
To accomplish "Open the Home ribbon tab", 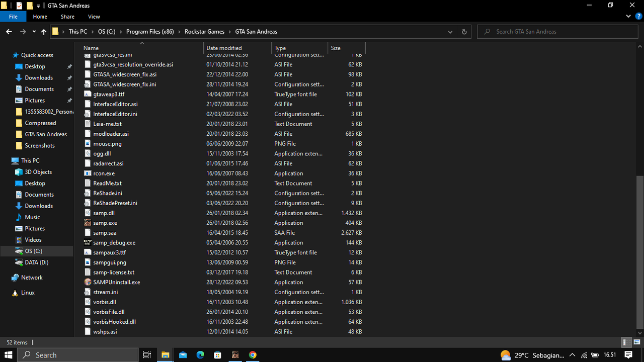I will point(40,17).
